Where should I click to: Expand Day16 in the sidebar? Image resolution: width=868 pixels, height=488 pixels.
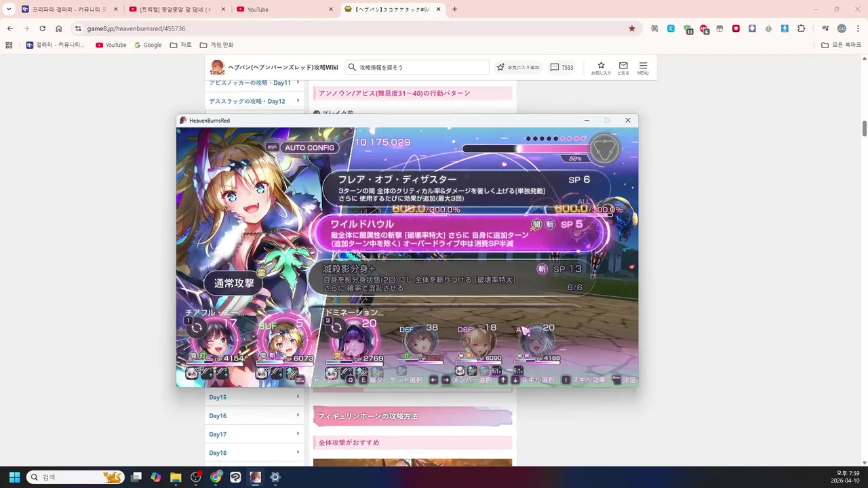255,415
